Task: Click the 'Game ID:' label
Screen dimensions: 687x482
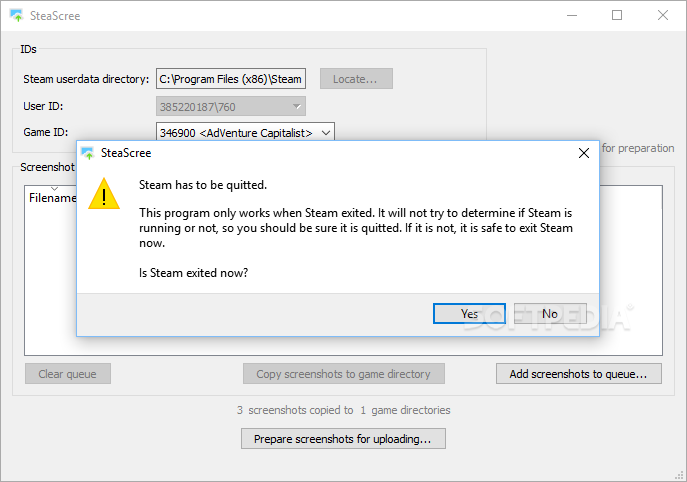Action: [46, 132]
